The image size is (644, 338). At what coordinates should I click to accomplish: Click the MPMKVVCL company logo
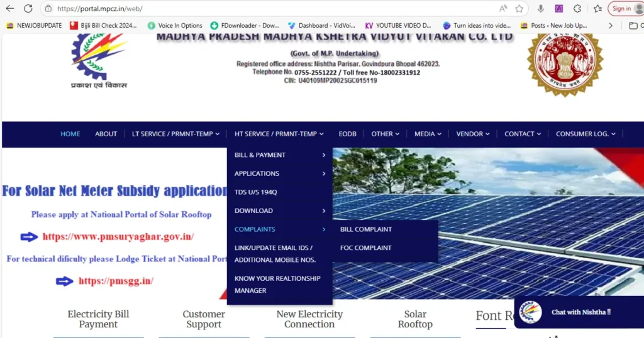point(99,61)
